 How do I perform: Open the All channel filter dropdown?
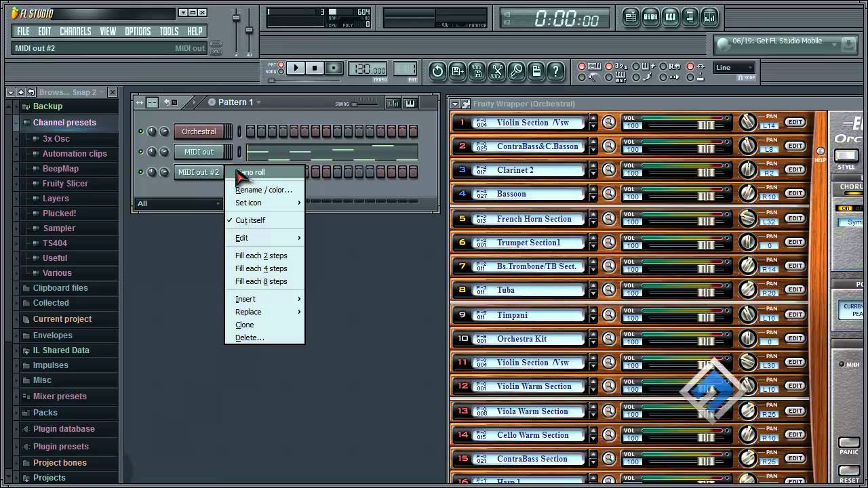coord(179,203)
